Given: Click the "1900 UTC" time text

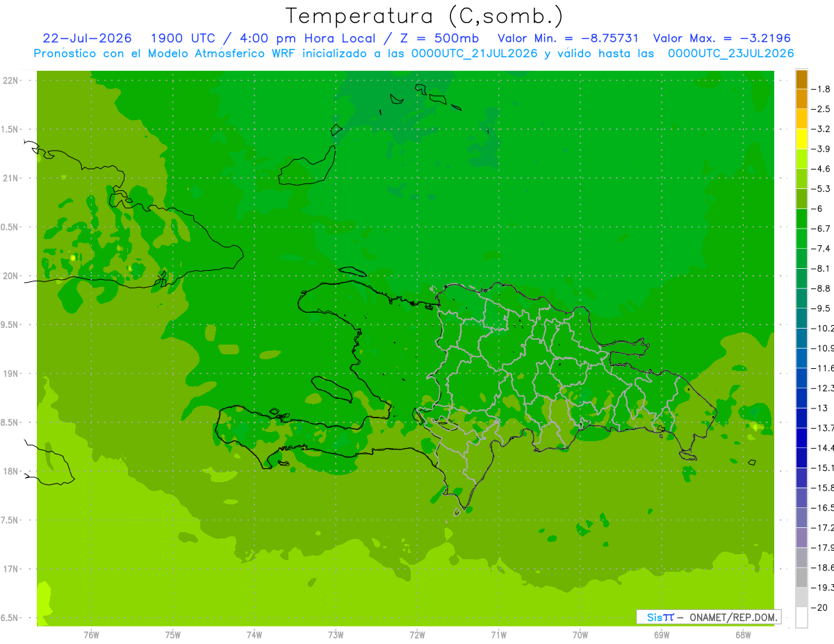Looking at the screenshot, I should 181,38.
